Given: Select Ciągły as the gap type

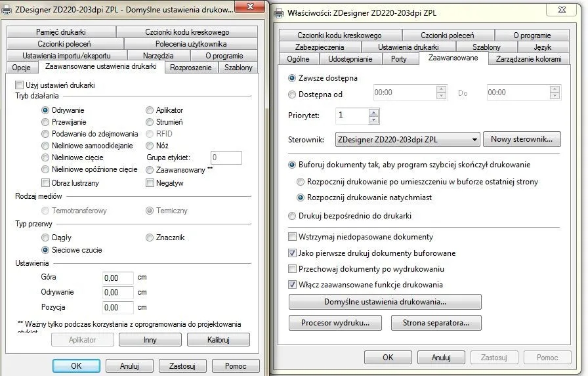Looking at the screenshot, I should point(45,238).
